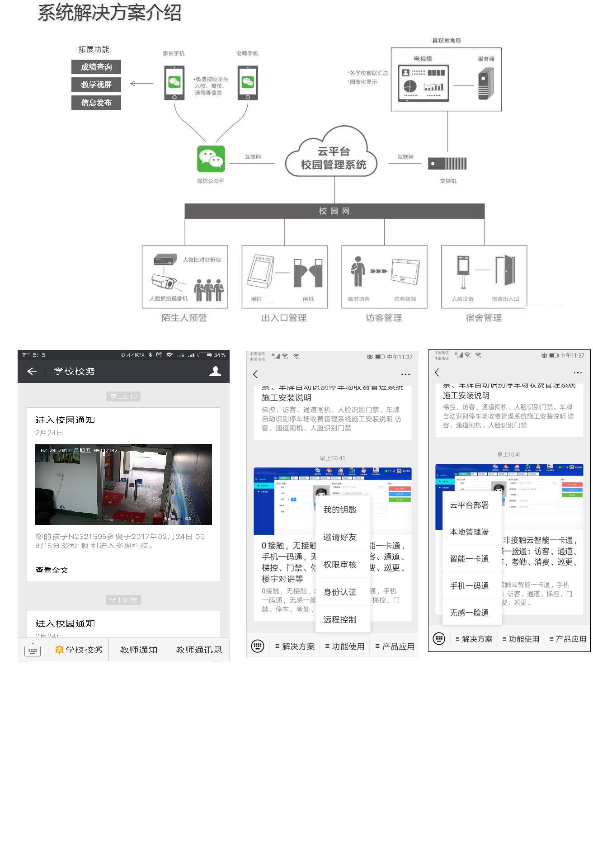Click the 宿舍管理 caption text
Image resolution: width=593 pixels, height=868 pixels.
click(484, 318)
